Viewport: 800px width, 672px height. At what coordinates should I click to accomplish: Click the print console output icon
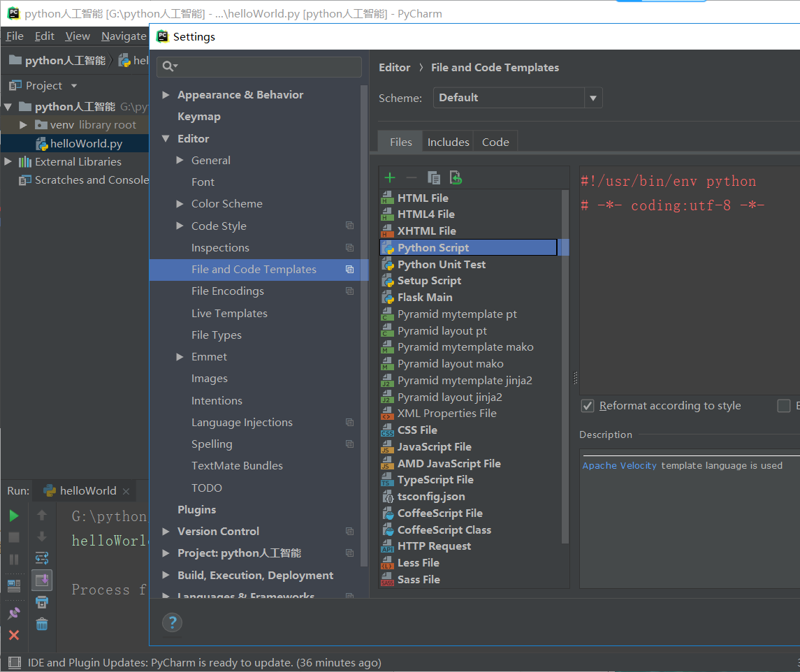pyautogui.click(x=42, y=602)
